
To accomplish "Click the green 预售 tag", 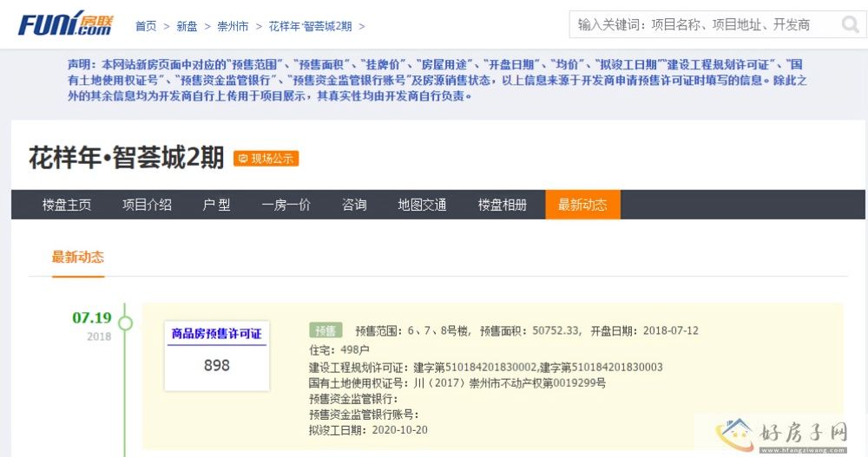I will [x=325, y=330].
